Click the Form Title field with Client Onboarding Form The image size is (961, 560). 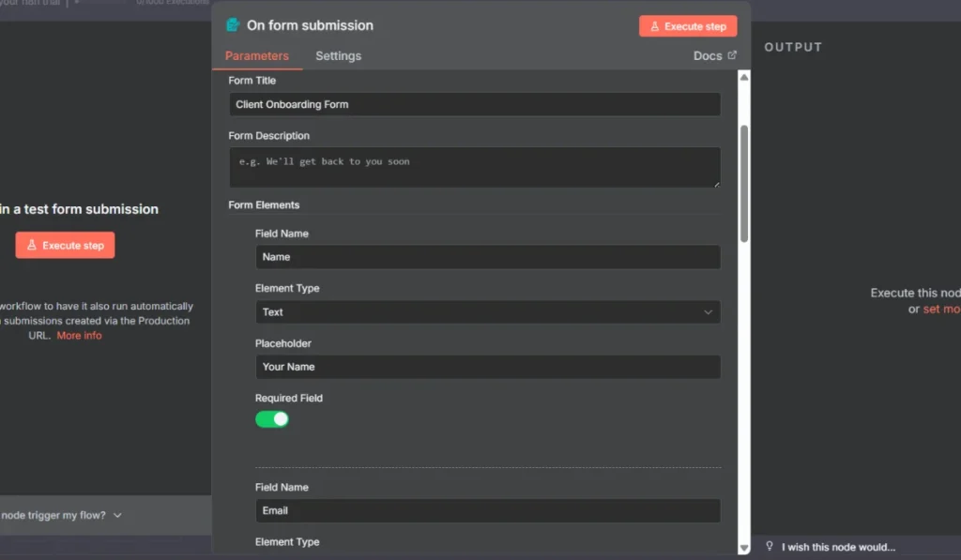(474, 104)
